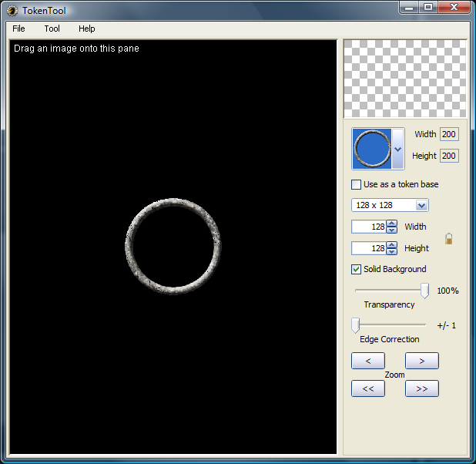
Task: Click the zoom in single step button (>)
Action: (421, 361)
